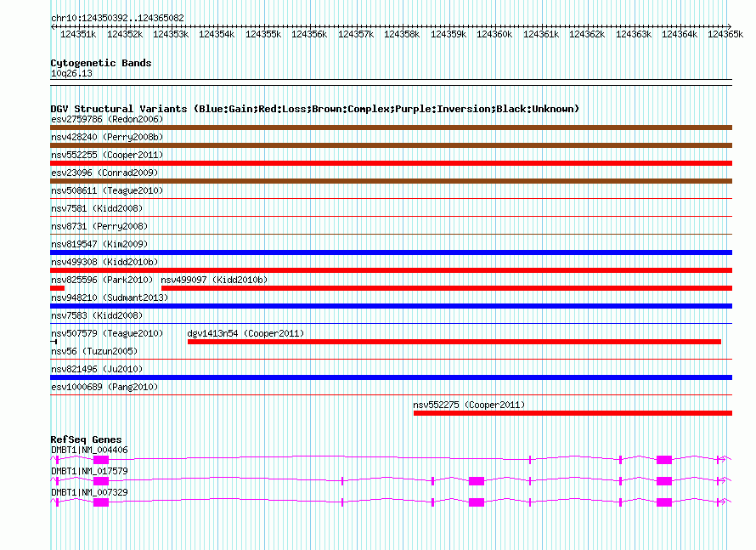Click the short red nsv825596 (Park2010) bar
The height and width of the screenshot is (550, 756).
(x=58, y=288)
